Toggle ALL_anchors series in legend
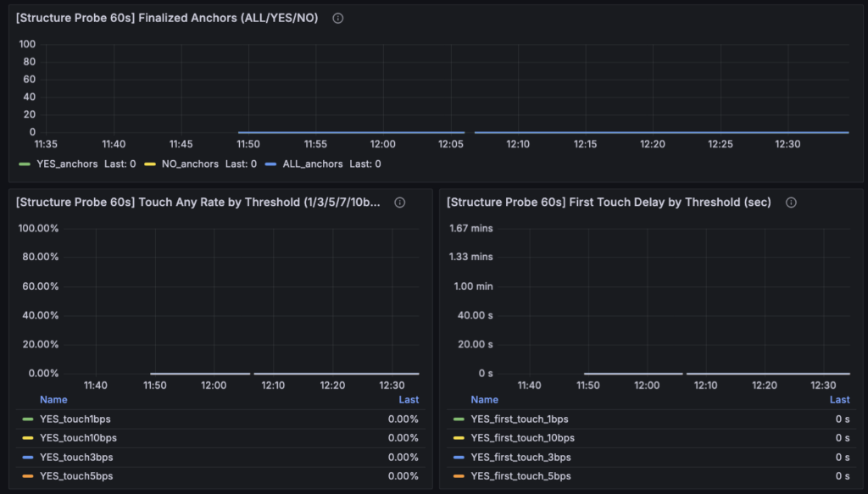 pos(312,164)
